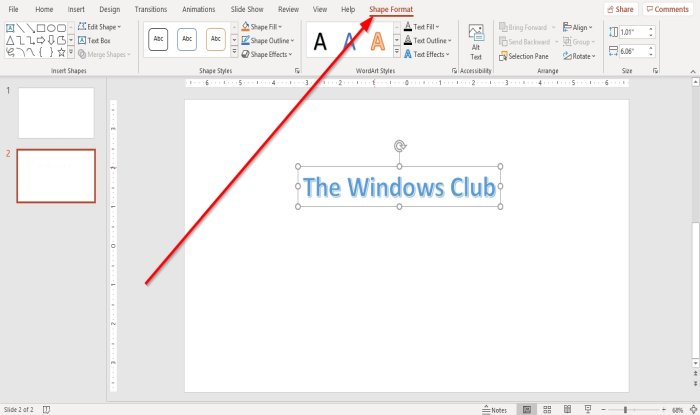700x415 pixels.
Task: Select the arrow line shape
Action: (31, 28)
